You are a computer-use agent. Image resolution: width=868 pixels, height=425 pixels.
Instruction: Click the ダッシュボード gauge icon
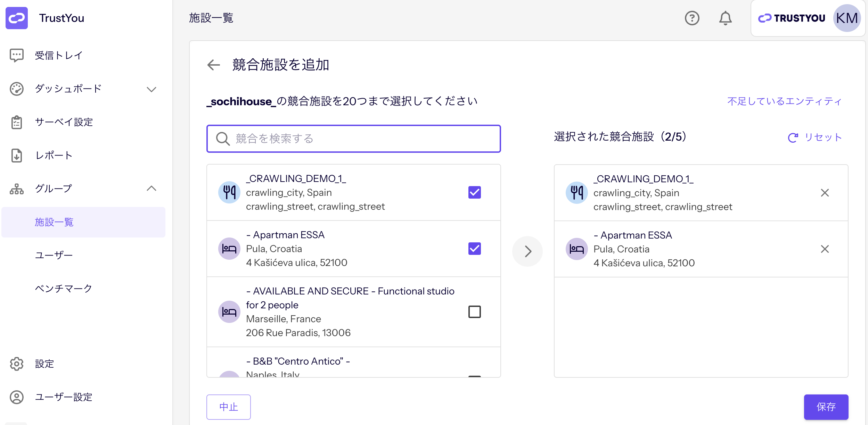tap(17, 89)
